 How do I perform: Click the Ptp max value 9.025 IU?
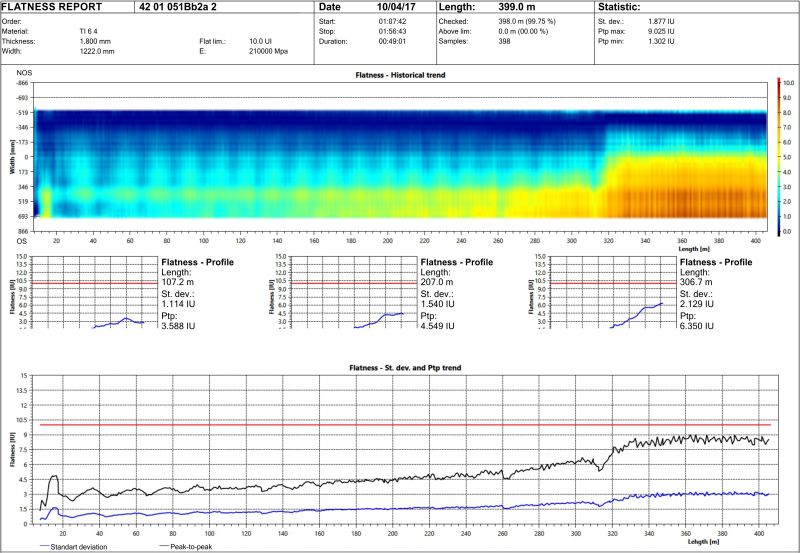652,31
